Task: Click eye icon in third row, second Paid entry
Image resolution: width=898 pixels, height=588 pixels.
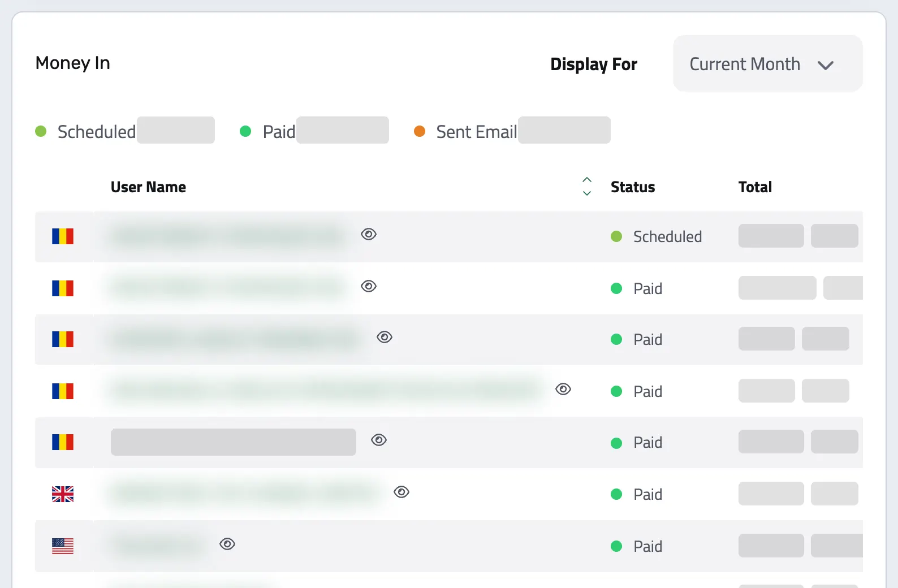Action: (385, 337)
